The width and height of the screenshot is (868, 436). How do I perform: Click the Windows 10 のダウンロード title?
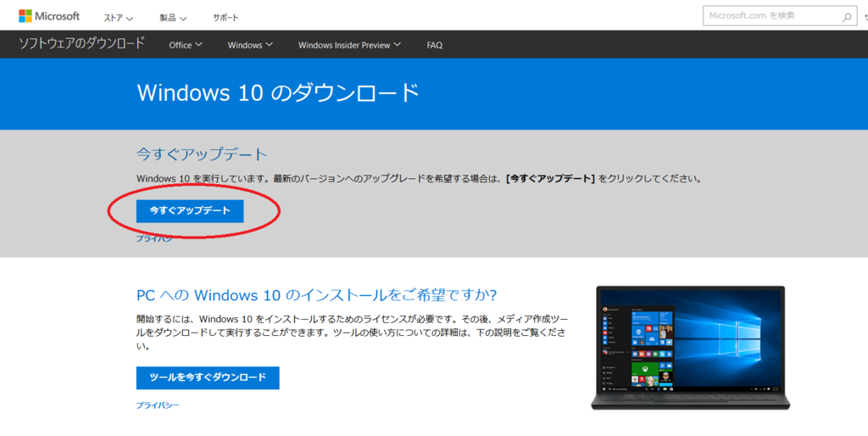click(x=278, y=92)
